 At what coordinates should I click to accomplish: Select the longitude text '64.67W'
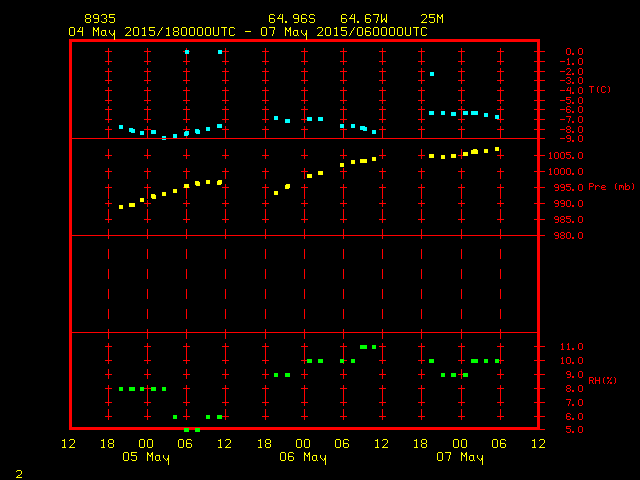tap(364, 19)
